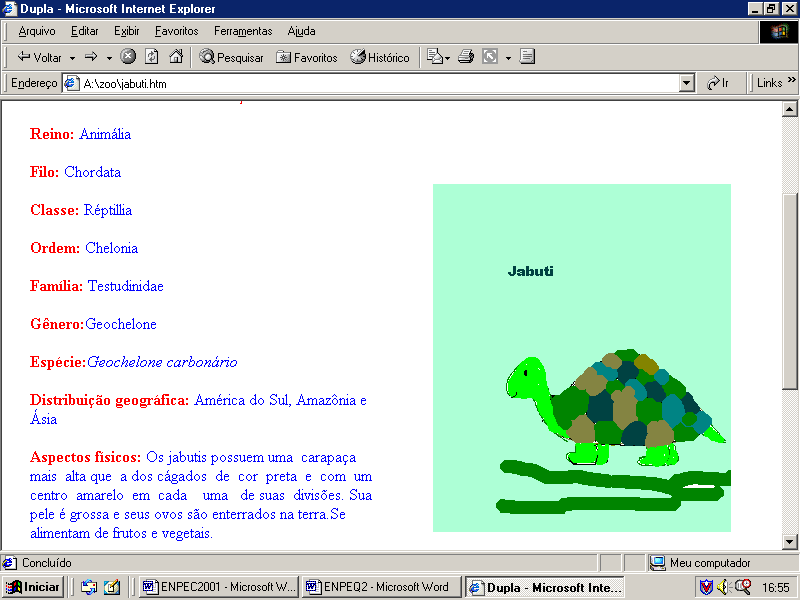
Task: Click the text Testudinidae
Action: point(126,286)
